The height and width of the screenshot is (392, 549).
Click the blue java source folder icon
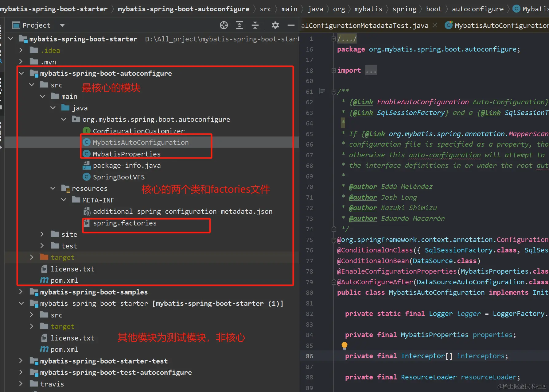pos(65,108)
